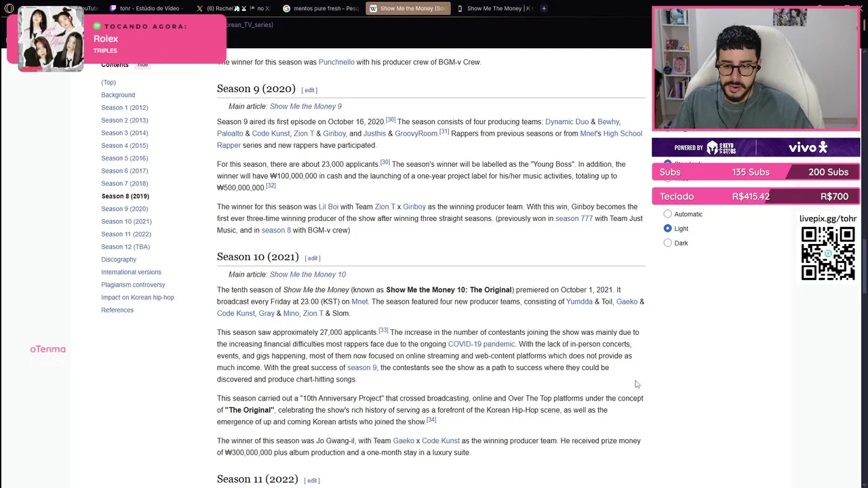Screen dimensions: 868x488
Task: Open the Justhis article link
Action: click(374, 134)
